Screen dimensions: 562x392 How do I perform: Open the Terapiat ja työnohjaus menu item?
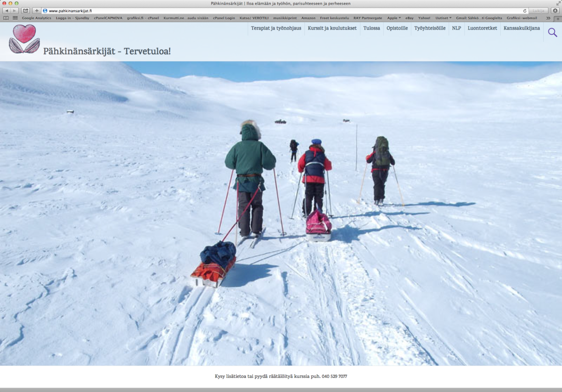[276, 28]
